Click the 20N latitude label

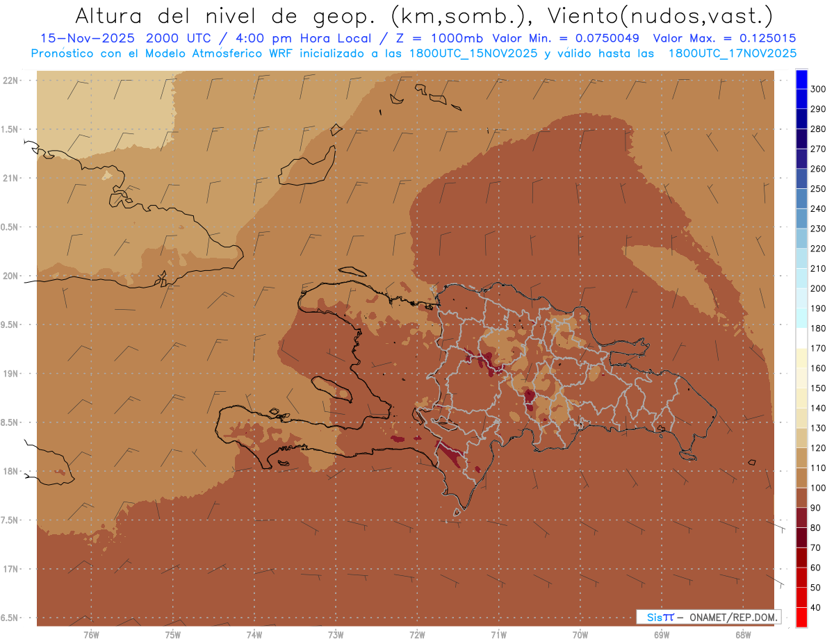[12, 276]
